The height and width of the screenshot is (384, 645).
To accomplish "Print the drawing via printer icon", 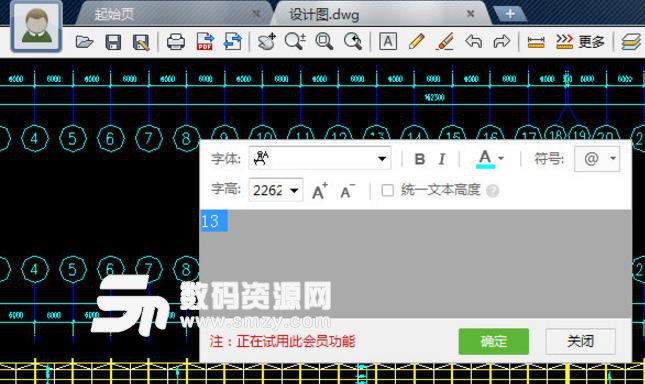I will (176, 42).
